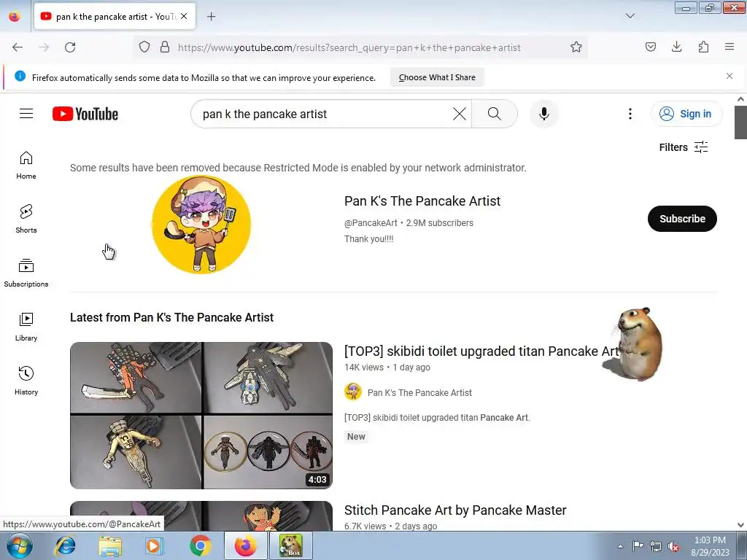Image resolution: width=747 pixels, height=560 pixels.
Task: Open the Windows Start menu
Action: coord(20,545)
